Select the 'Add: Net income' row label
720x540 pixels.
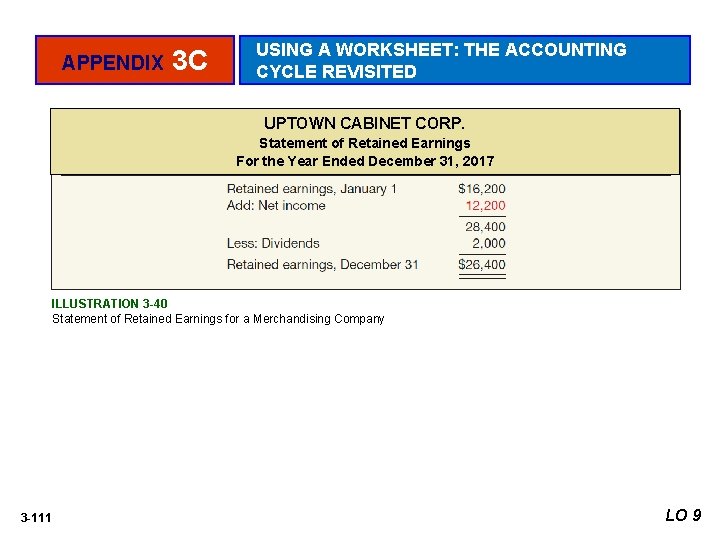pos(276,205)
